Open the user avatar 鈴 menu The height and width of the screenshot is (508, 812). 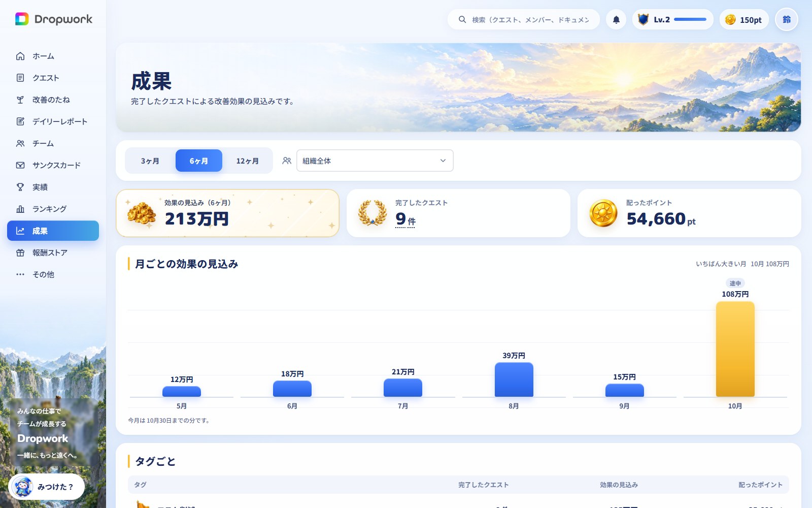coord(787,19)
